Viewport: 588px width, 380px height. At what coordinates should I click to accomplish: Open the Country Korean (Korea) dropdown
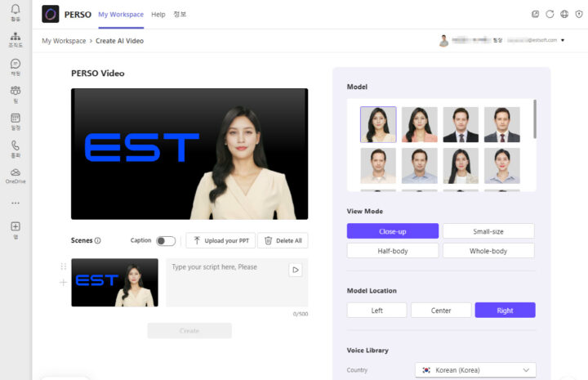click(475, 370)
